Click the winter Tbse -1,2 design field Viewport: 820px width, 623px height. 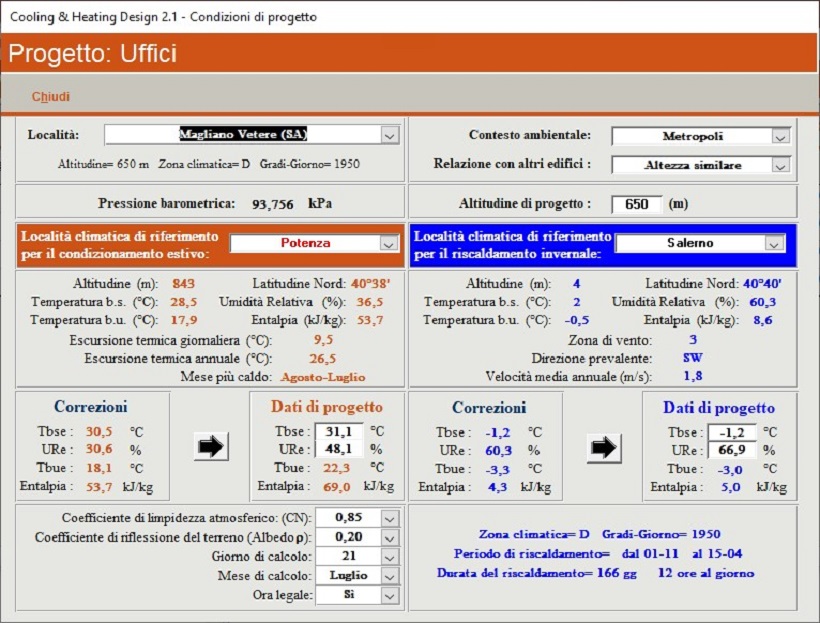coord(732,433)
